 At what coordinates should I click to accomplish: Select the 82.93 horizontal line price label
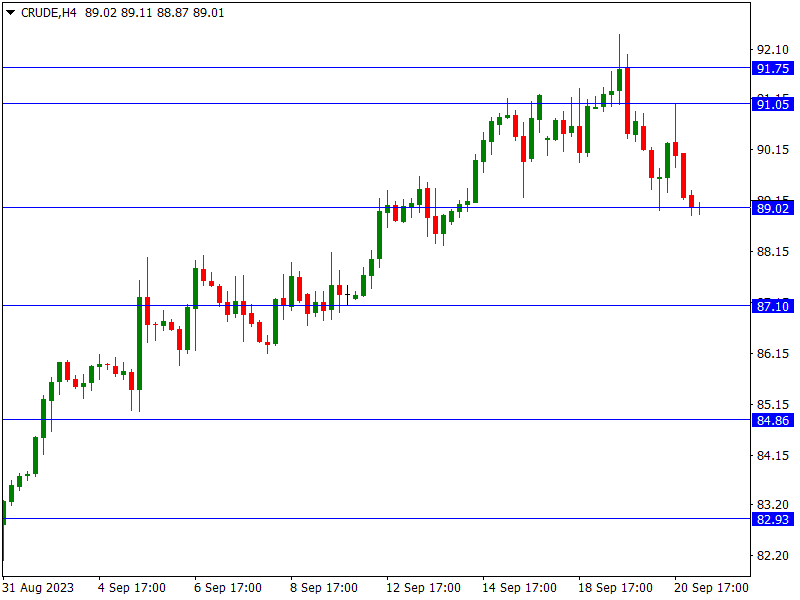point(772,519)
